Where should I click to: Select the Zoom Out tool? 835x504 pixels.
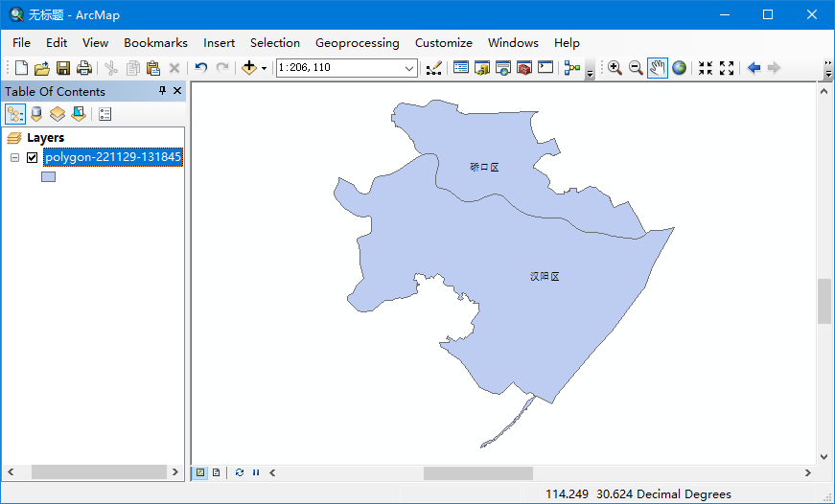636,68
